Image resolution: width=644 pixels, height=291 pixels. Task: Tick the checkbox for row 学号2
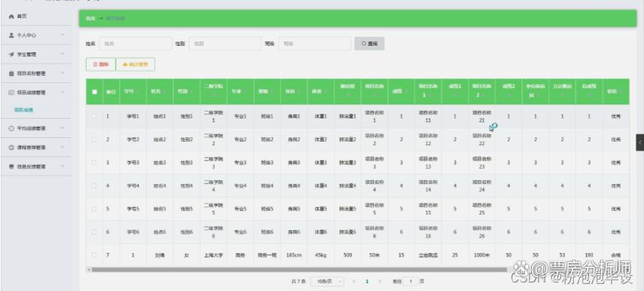(x=94, y=139)
